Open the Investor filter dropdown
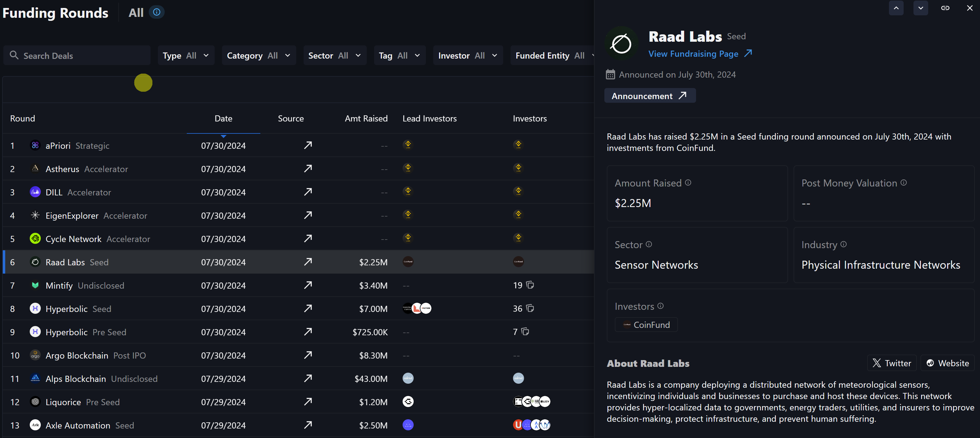The image size is (980, 438). [x=468, y=56]
